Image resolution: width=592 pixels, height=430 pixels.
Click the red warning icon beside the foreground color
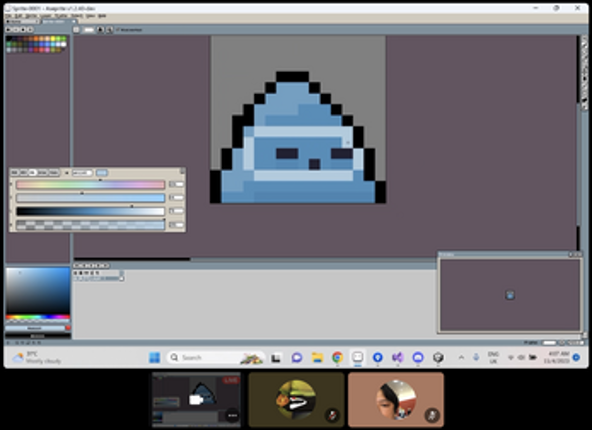68,328
